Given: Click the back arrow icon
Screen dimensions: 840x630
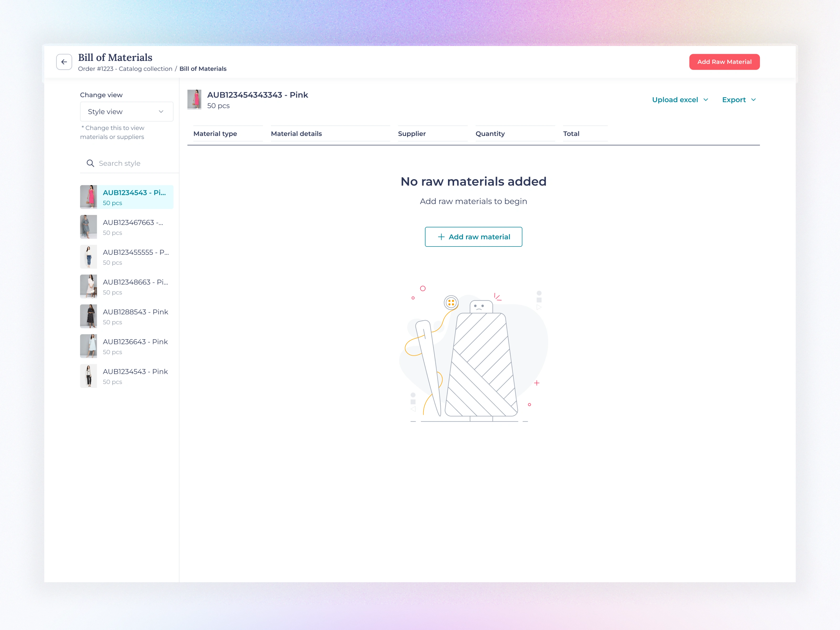Looking at the screenshot, I should click(x=64, y=62).
